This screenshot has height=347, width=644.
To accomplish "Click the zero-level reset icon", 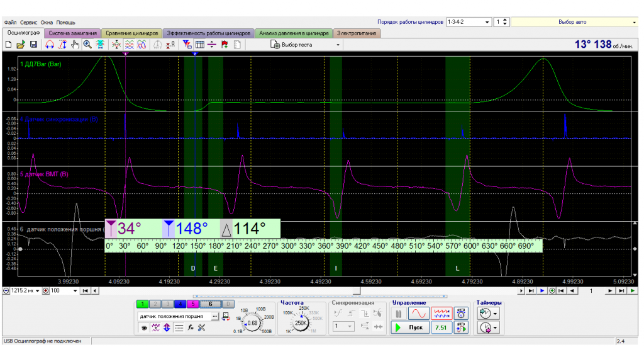I will (170, 45).
